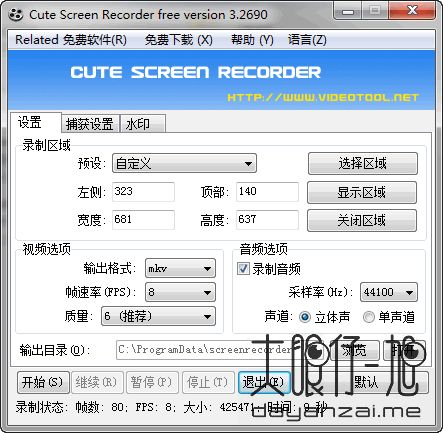Click the film reel app icon in title bar
The height and width of the screenshot is (433, 443).
[x=16, y=15]
